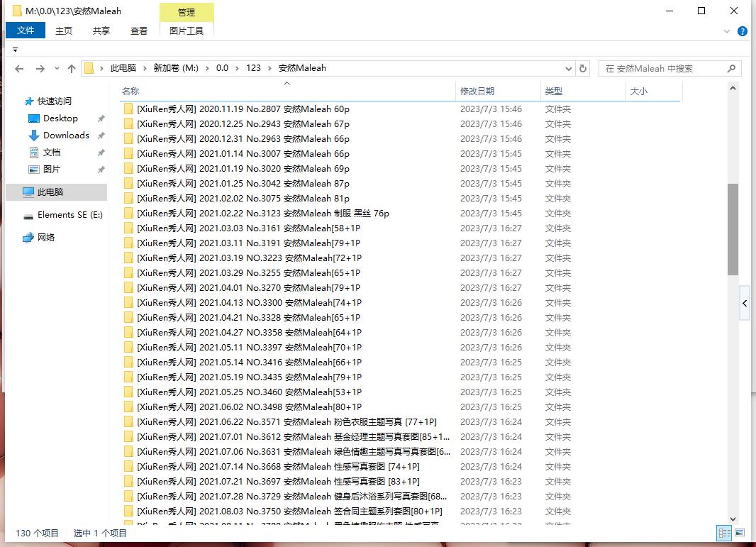Open 网络 in the navigation pane
The height and width of the screenshot is (547, 756).
[x=46, y=238]
